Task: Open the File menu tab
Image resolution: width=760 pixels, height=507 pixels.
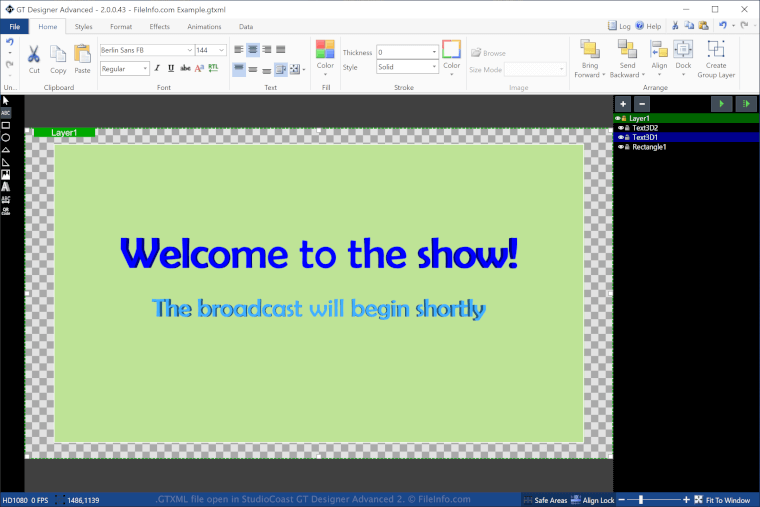Action: click(15, 26)
